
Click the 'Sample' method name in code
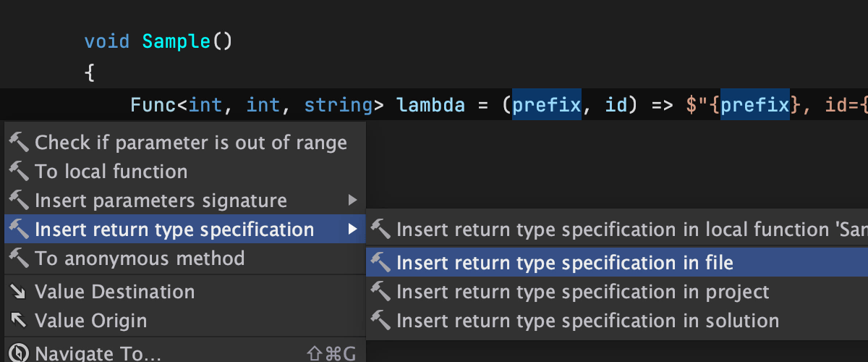(176, 41)
